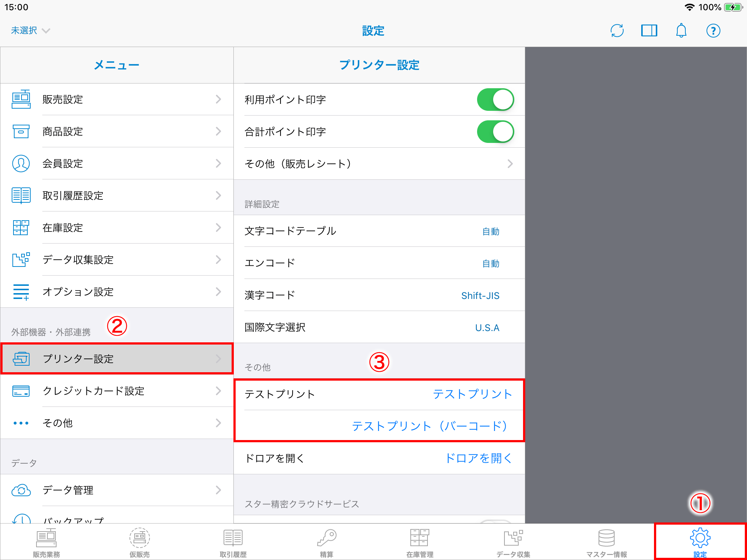Screen dimensions: 747x560
Task: Disable 利用ポイント印字
Action: 495,99
